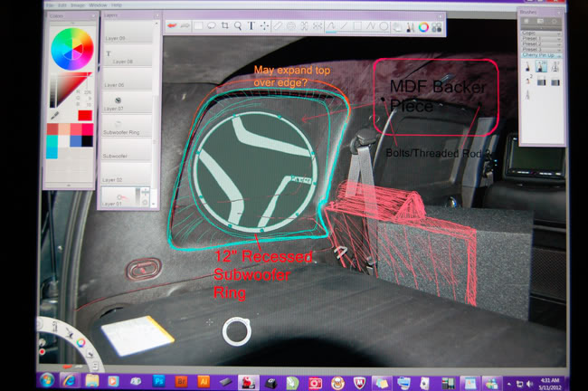
Task: Click the hue color wheel in Colors panel
Action: pos(72,49)
